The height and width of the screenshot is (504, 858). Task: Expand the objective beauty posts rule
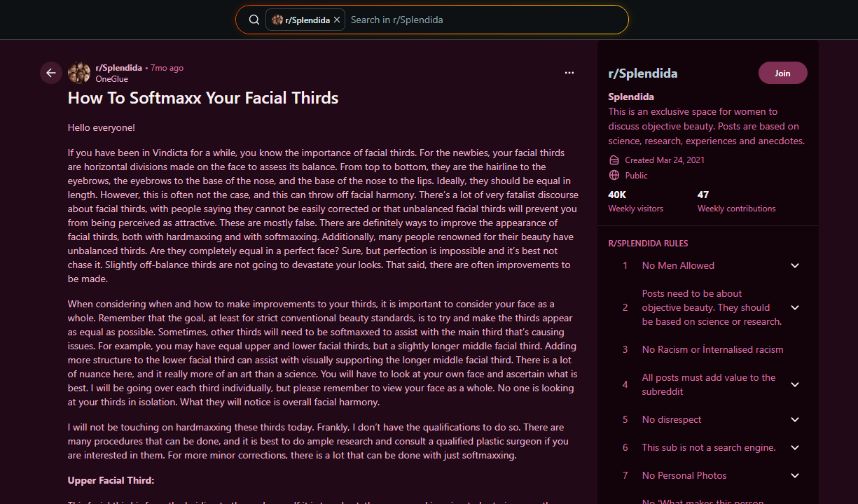tap(795, 307)
